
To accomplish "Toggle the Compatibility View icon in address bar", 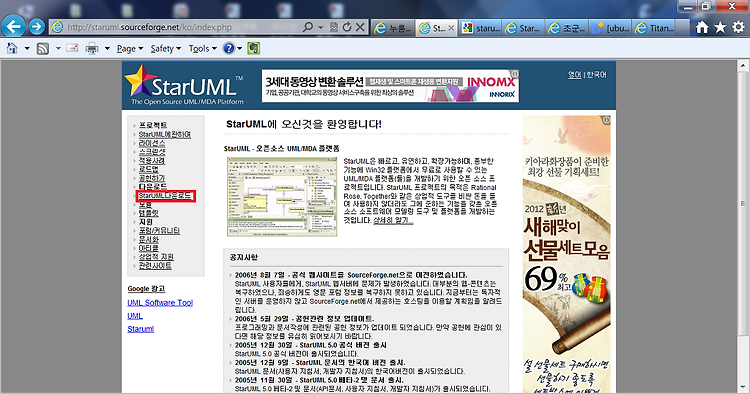I will click(334, 27).
